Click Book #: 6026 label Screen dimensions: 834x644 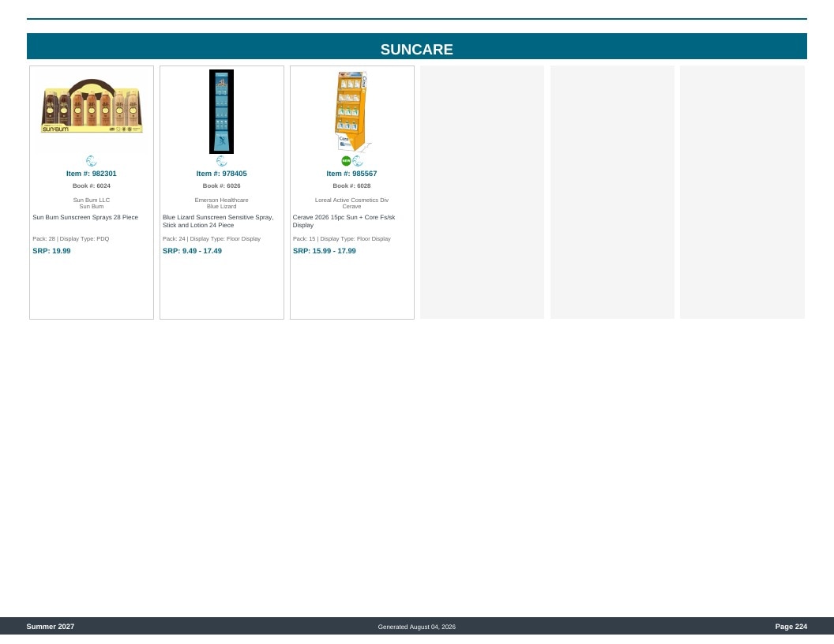pos(222,186)
